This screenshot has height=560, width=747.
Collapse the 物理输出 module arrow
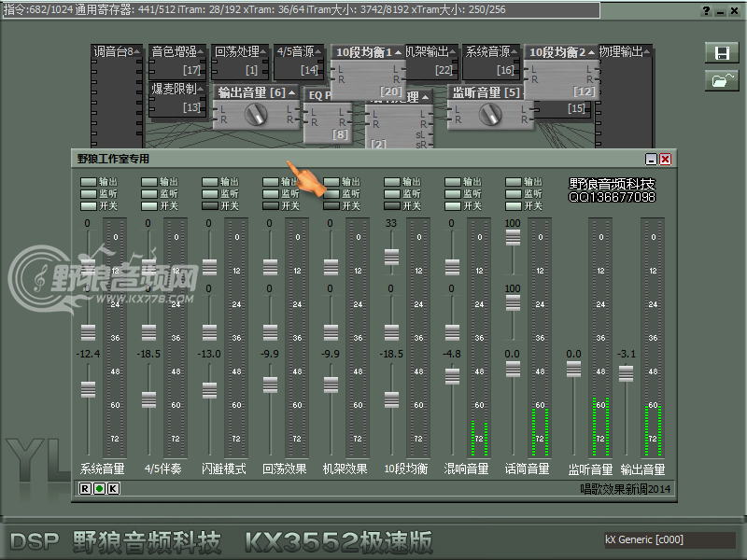coord(646,51)
